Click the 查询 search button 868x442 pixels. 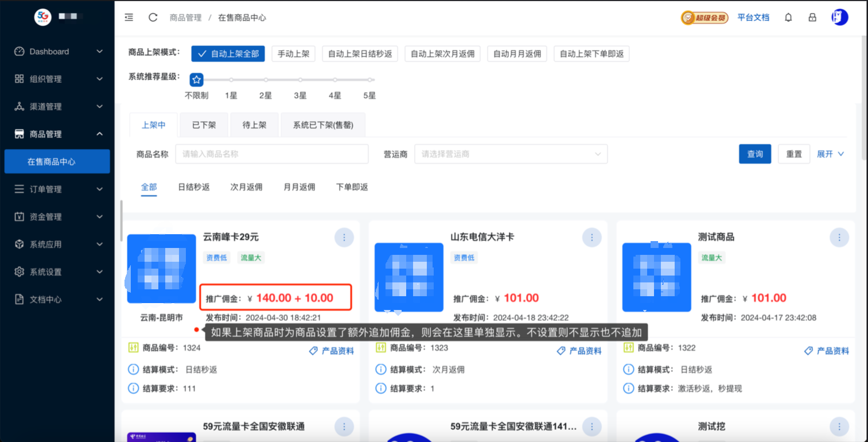[x=754, y=154]
